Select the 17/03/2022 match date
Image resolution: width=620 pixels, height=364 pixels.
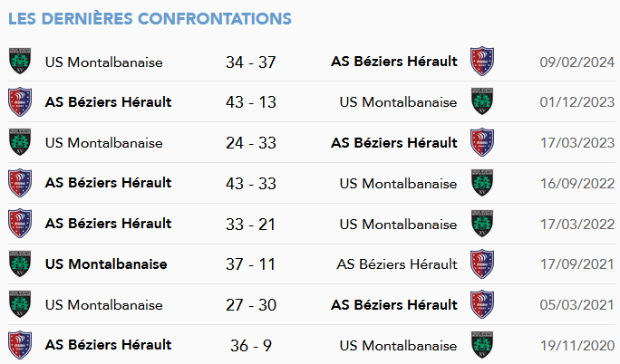(x=577, y=225)
